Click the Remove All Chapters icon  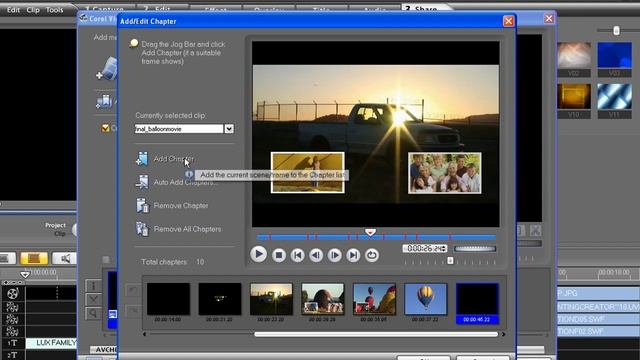tap(142, 229)
